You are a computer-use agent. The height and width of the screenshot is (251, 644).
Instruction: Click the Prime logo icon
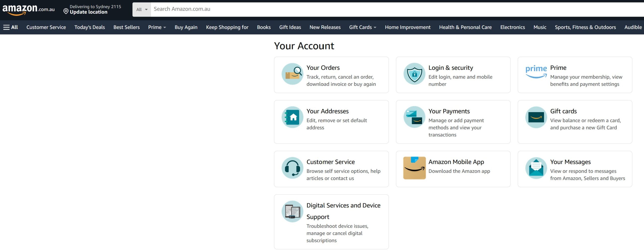tap(536, 72)
